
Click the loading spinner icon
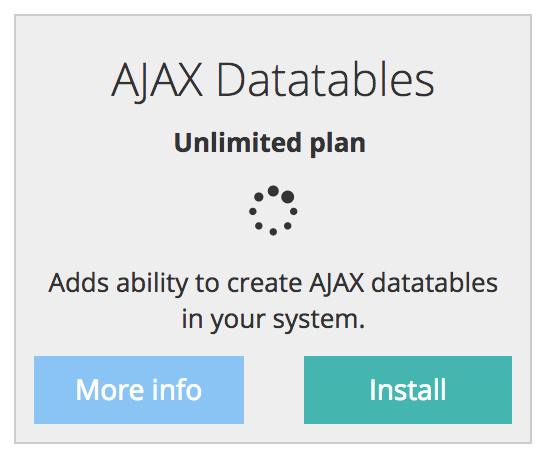273,211
